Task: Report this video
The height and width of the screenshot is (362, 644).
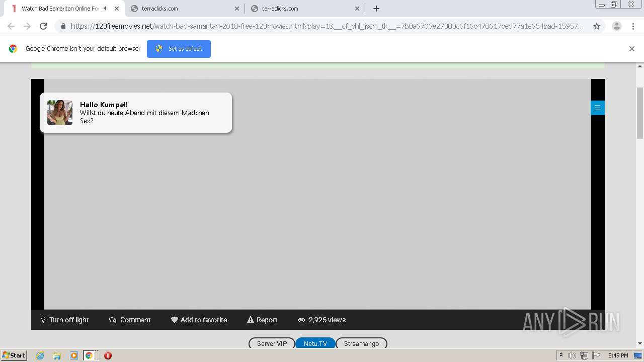Action: (x=262, y=320)
